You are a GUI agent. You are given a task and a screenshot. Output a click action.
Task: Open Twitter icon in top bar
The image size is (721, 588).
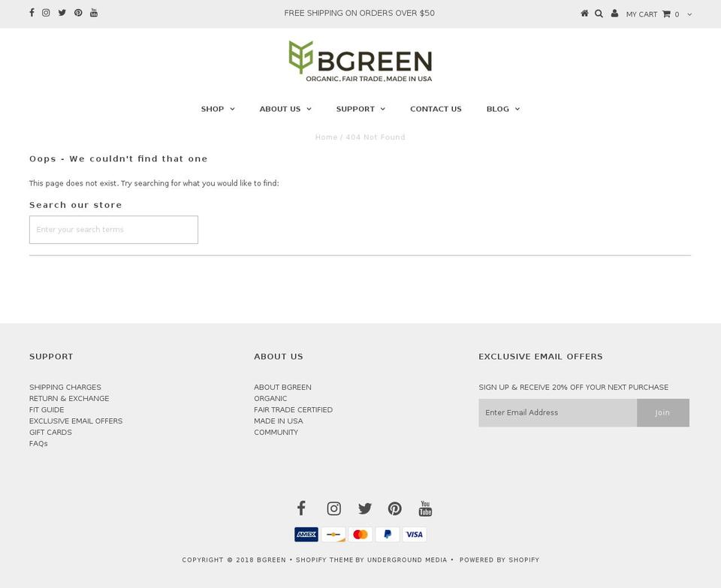pos(62,13)
